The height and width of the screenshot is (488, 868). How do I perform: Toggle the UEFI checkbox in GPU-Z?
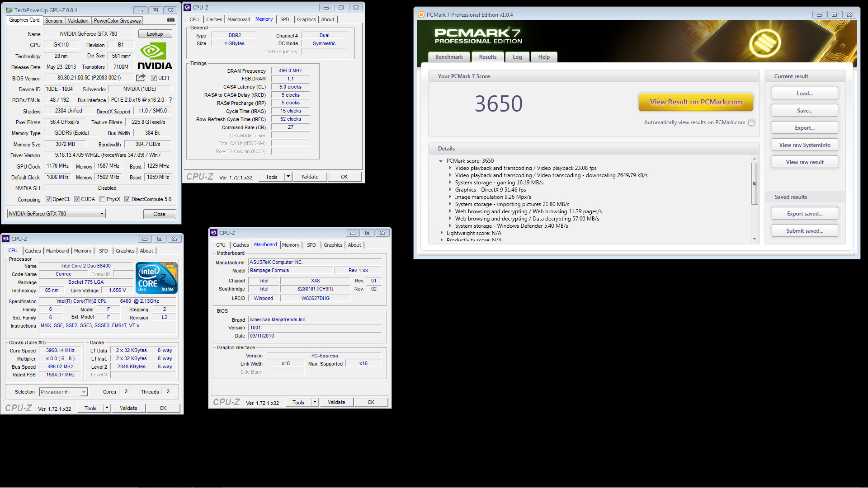[154, 78]
